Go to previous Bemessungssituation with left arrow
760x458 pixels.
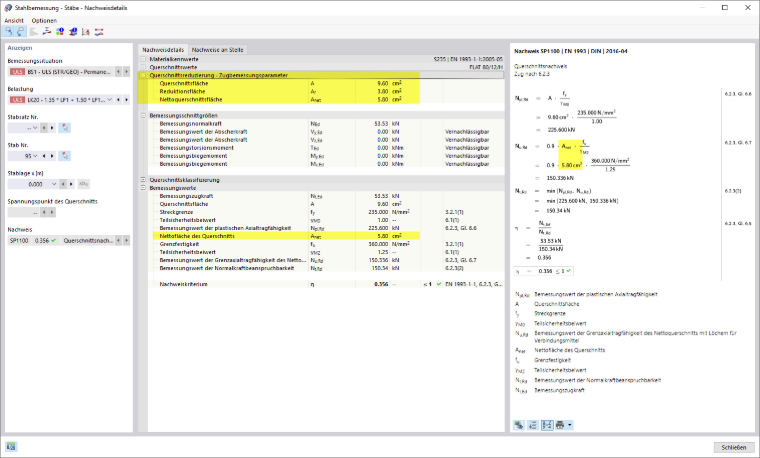click(118, 72)
